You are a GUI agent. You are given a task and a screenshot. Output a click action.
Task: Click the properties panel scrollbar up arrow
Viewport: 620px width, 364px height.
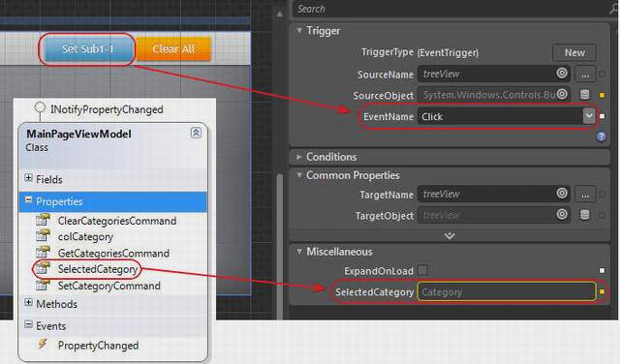(x=280, y=14)
